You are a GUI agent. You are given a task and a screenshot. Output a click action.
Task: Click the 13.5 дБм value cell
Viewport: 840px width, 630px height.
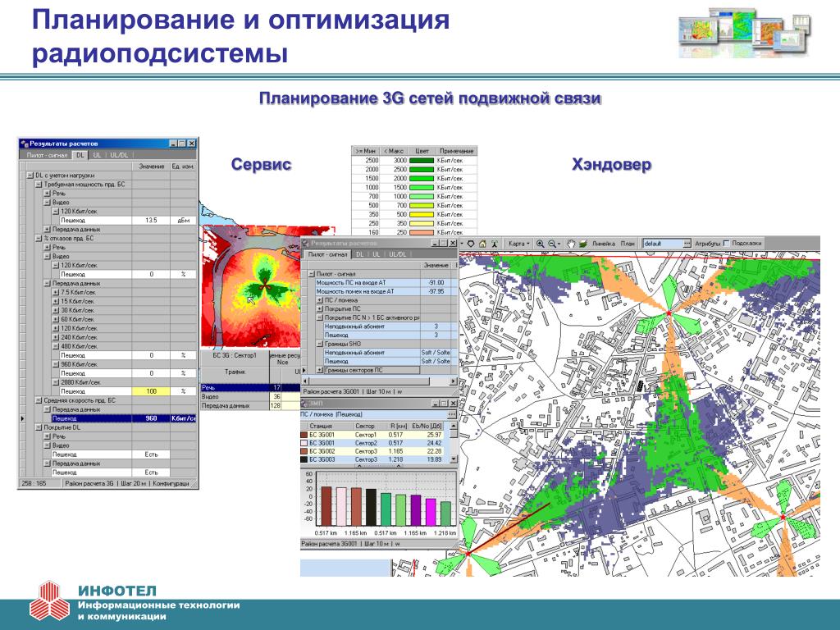[151, 220]
